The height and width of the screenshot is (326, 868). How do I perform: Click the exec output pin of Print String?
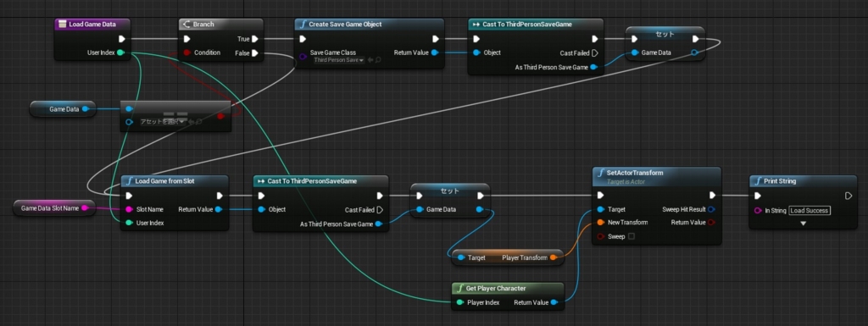[849, 196]
